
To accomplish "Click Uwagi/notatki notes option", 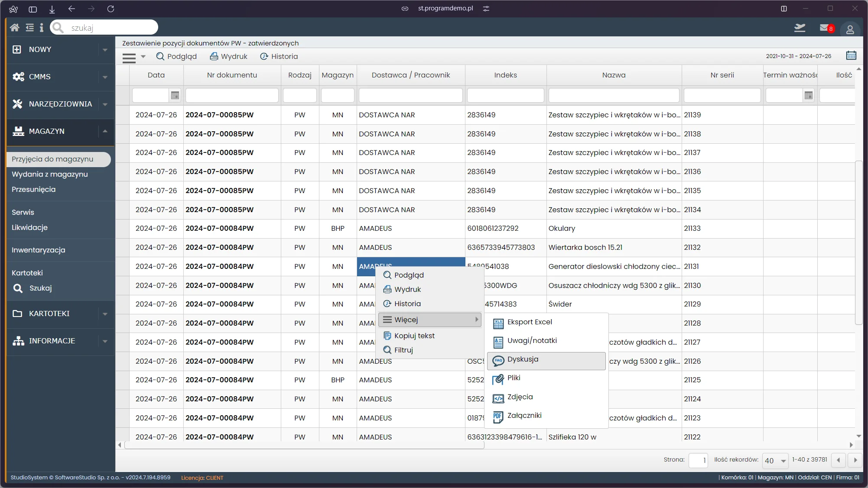I will (532, 340).
